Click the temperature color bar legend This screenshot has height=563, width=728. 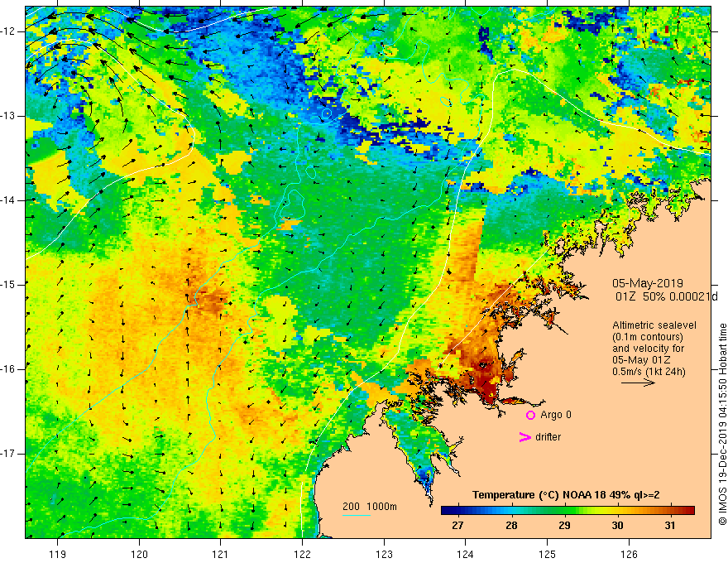click(x=568, y=511)
